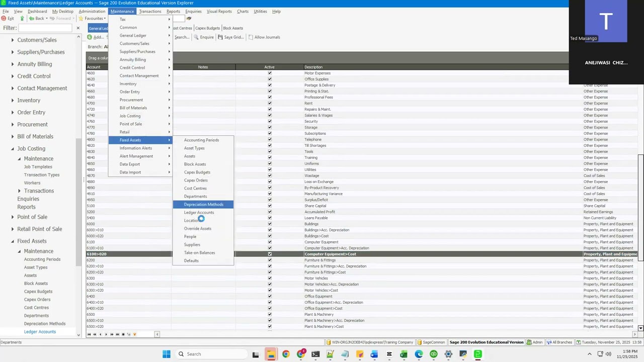The width and height of the screenshot is (644, 362).
Task: Click the green Add plus icon
Action: (90, 37)
